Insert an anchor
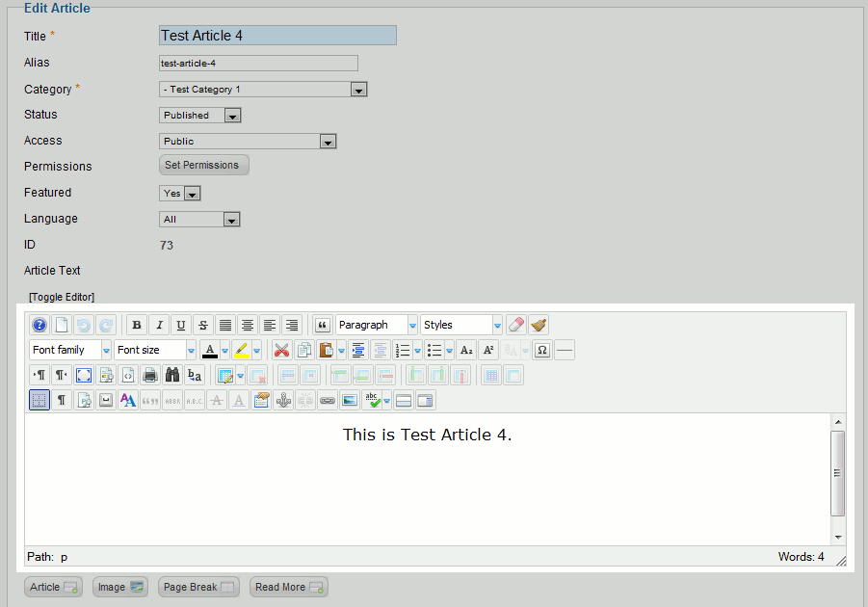 point(283,400)
